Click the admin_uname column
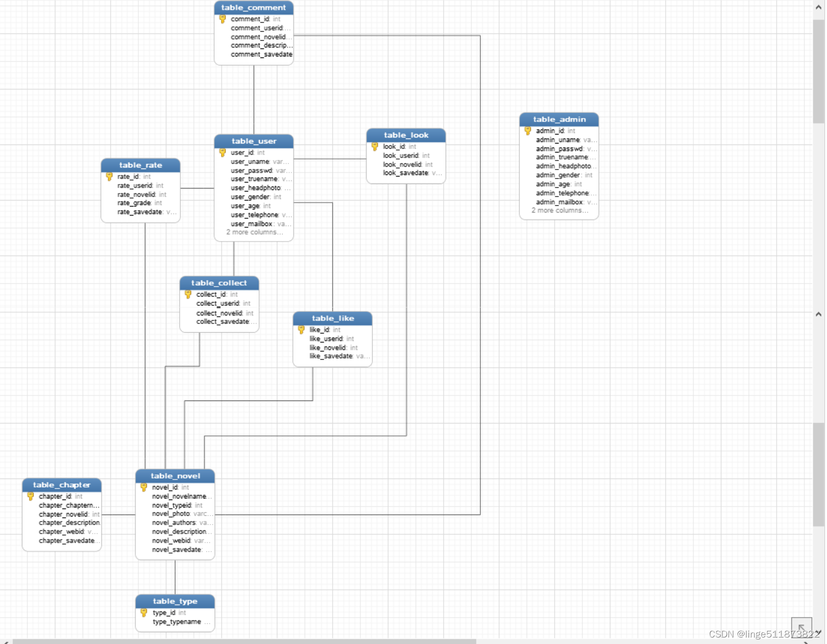827x644 pixels. click(x=566, y=140)
